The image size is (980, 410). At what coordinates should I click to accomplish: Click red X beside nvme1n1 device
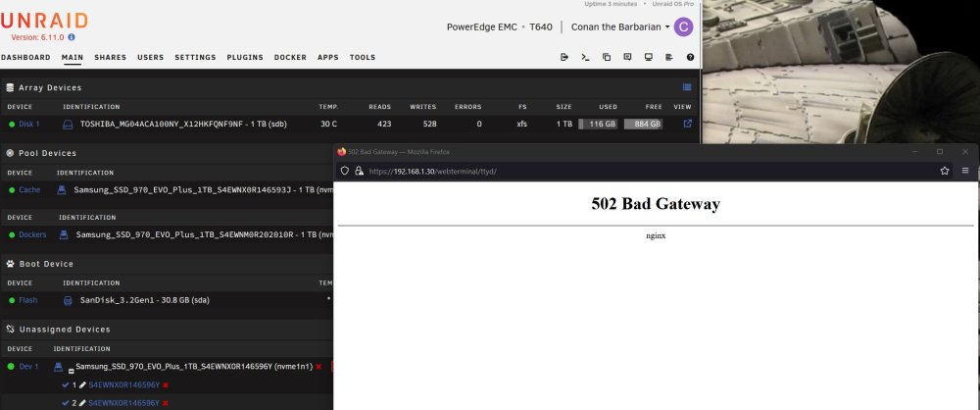[318, 367]
